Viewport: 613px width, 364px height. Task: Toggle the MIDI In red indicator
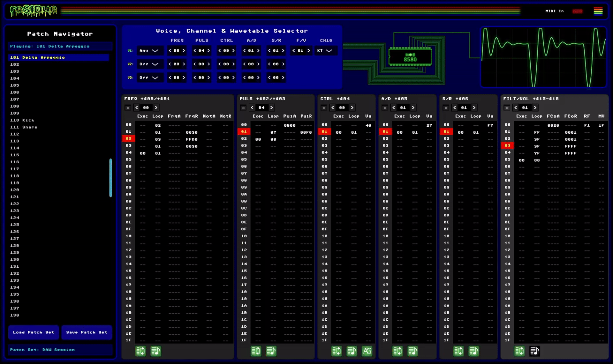pyautogui.click(x=577, y=11)
